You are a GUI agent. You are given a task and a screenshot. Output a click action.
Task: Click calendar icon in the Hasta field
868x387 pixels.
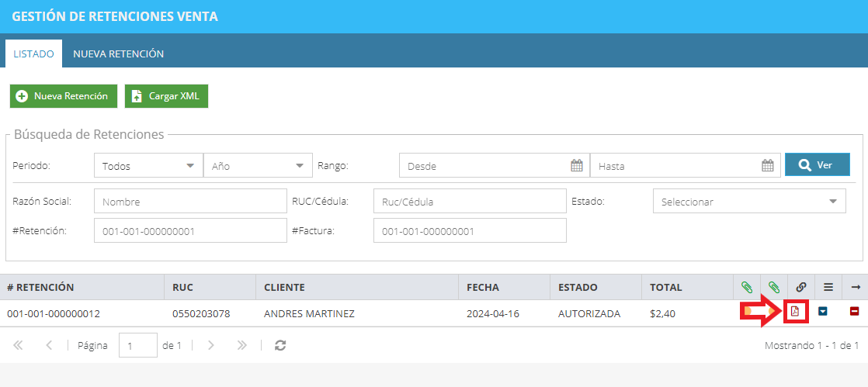click(767, 165)
